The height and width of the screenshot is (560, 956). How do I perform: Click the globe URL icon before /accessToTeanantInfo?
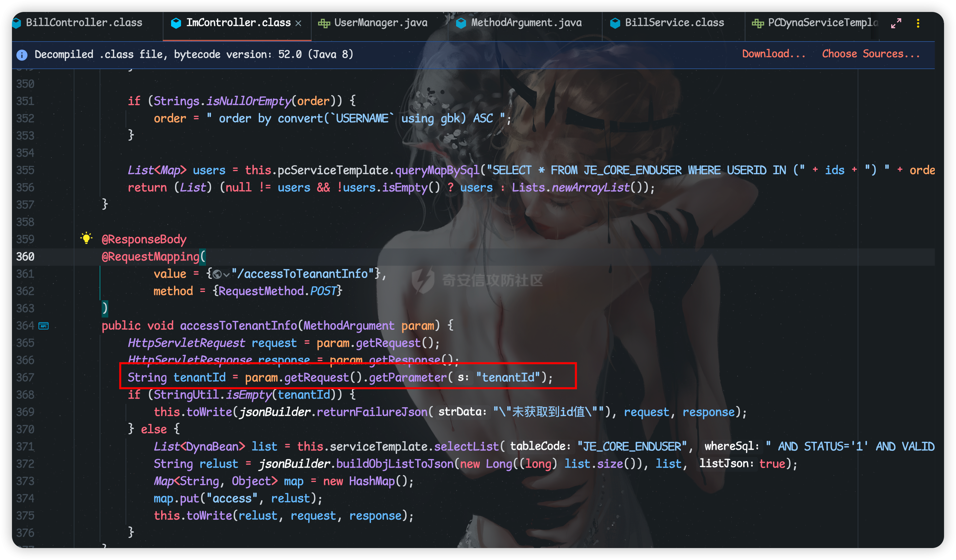(x=217, y=274)
